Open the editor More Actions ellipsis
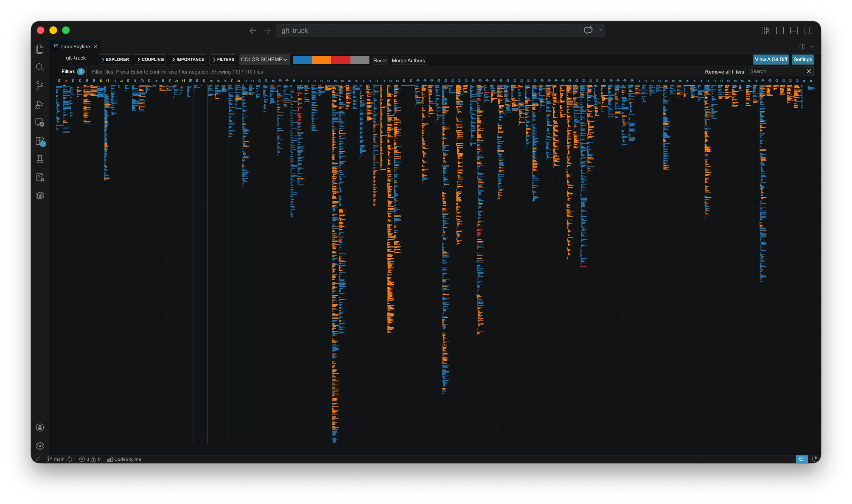This screenshot has width=852, height=504. pos(812,46)
